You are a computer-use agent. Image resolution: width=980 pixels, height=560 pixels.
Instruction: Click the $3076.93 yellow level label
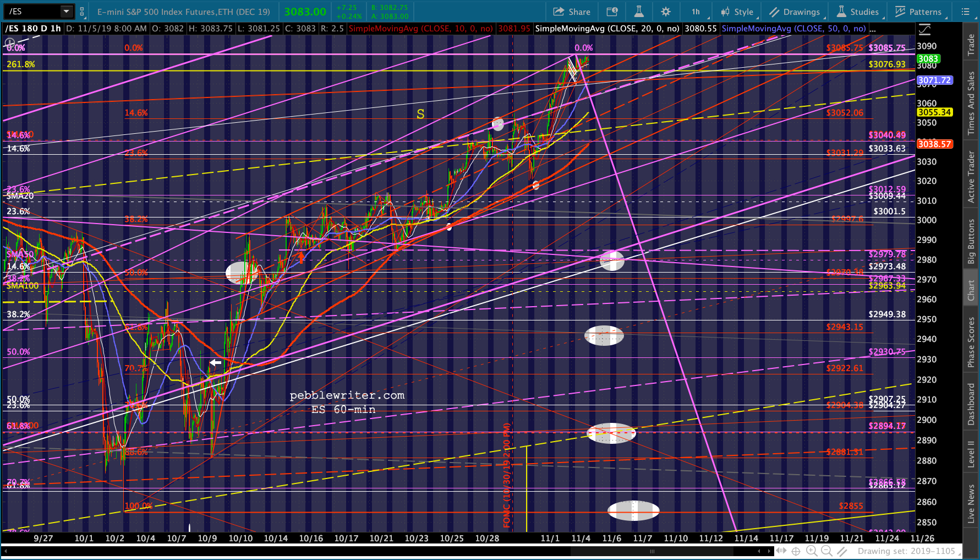point(887,64)
